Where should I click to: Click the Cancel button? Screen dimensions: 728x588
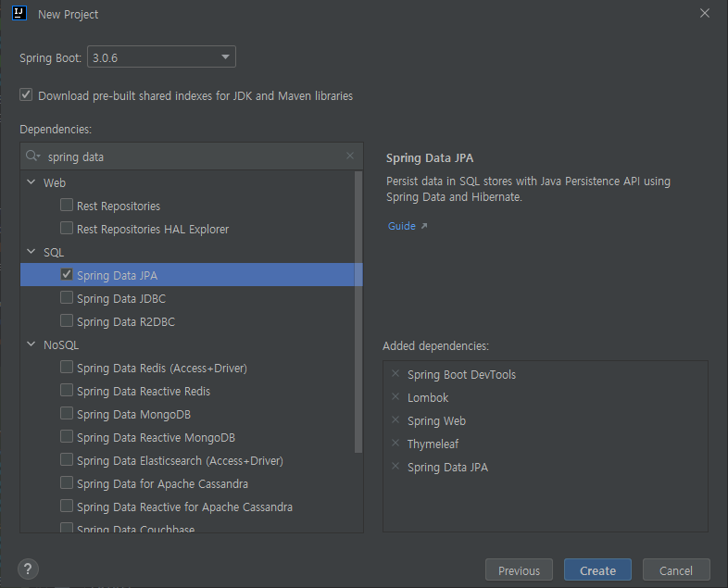[676, 569]
